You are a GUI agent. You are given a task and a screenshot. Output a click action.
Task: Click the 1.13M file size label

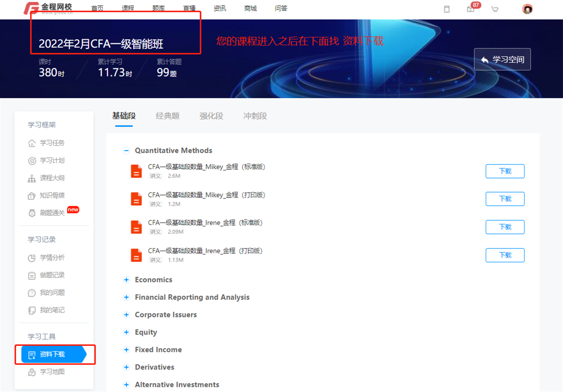(175, 260)
